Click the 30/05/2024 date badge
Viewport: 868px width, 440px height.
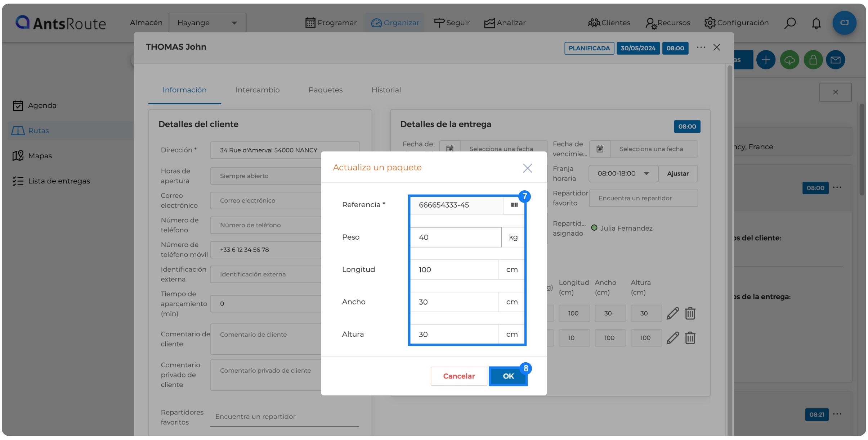point(638,48)
